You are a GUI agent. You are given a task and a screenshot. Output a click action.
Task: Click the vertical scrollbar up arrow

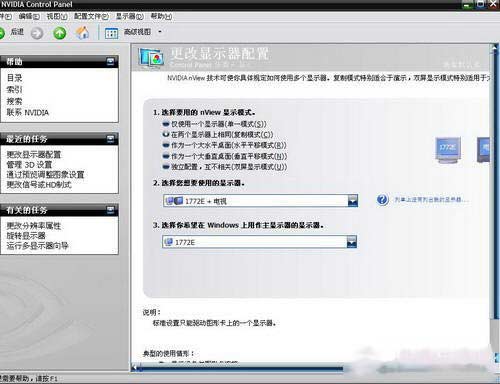pos(494,49)
